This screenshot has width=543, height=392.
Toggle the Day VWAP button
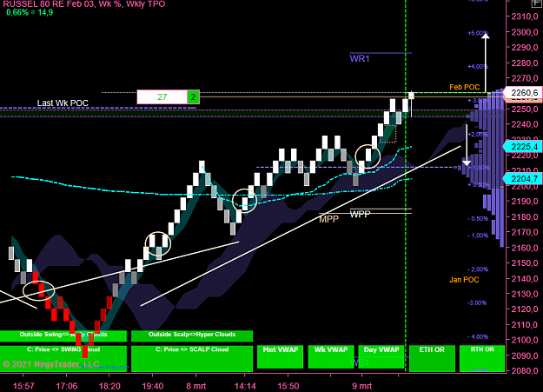point(381,356)
